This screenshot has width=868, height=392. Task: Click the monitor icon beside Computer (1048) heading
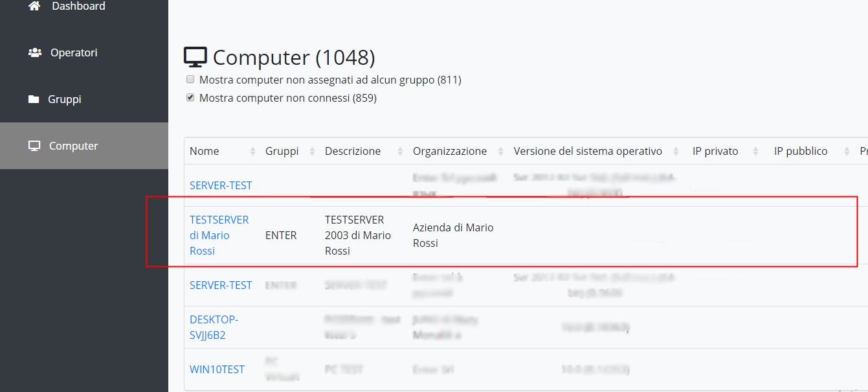[195, 57]
